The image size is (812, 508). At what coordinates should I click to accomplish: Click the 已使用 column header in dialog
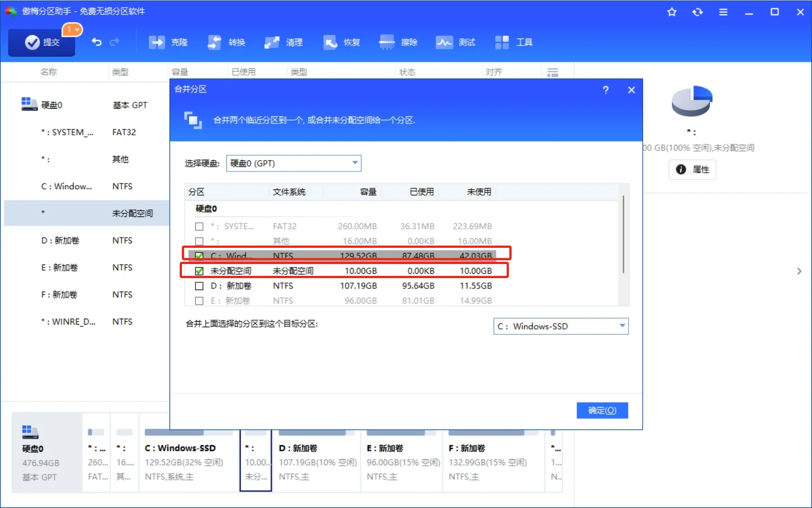click(422, 192)
